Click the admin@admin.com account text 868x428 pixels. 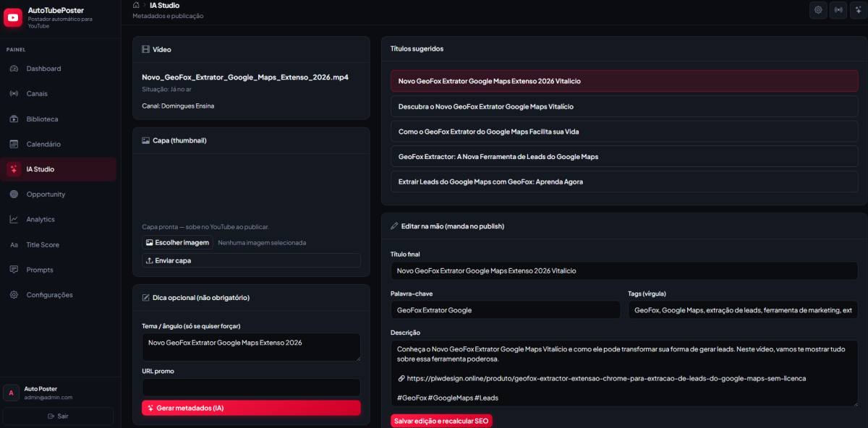point(48,398)
